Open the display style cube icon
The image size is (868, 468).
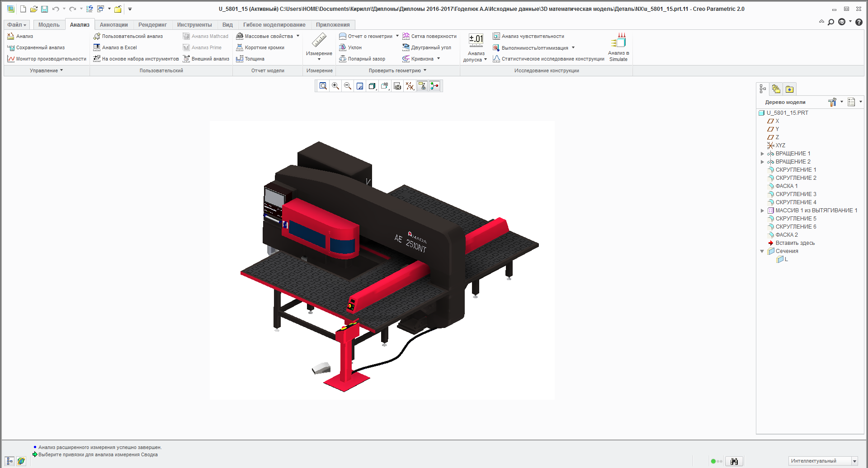point(372,86)
